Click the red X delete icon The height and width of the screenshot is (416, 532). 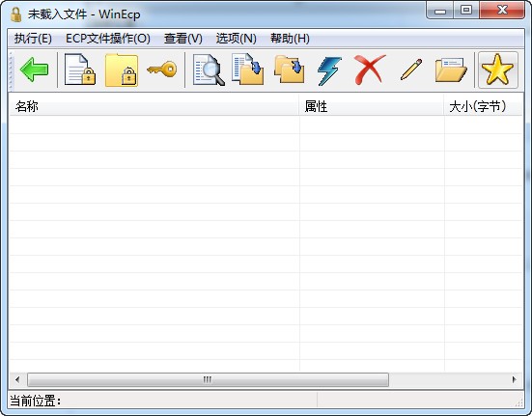(370, 69)
